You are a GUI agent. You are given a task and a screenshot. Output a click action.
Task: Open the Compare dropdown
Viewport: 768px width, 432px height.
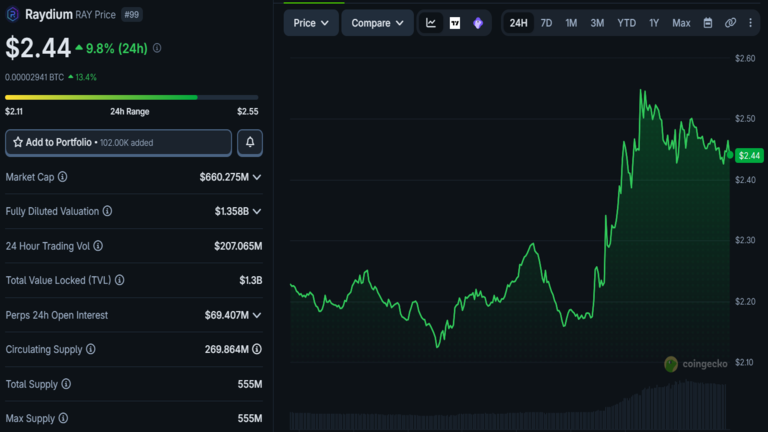tap(377, 23)
